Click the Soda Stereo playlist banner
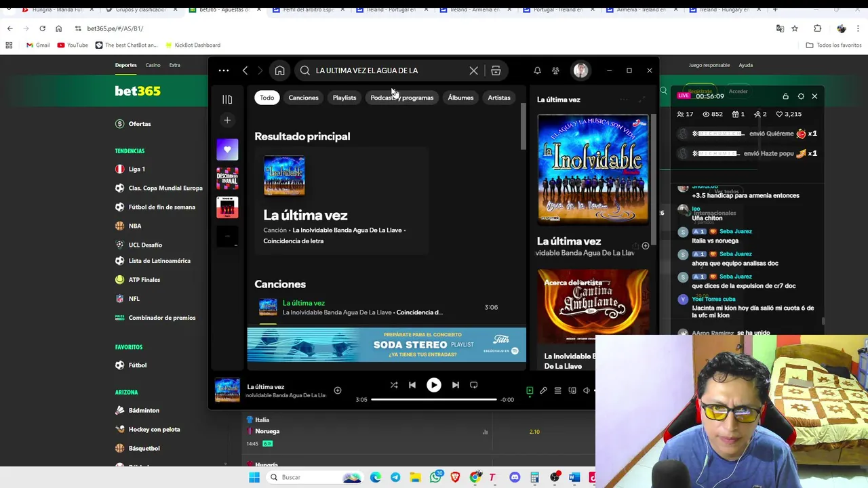The height and width of the screenshot is (488, 868). (x=387, y=345)
